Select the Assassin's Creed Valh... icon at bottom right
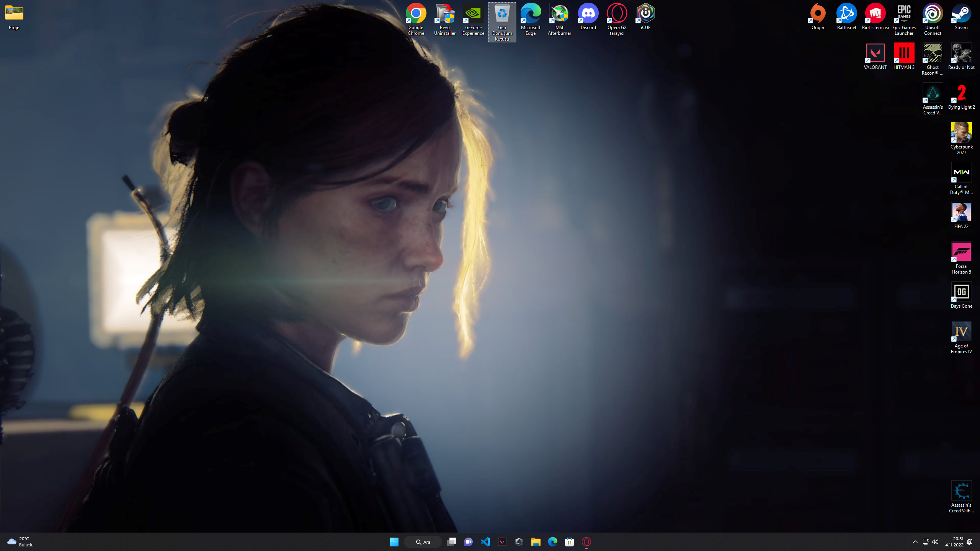Viewport: 980px width, 551px height. point(961,497)
